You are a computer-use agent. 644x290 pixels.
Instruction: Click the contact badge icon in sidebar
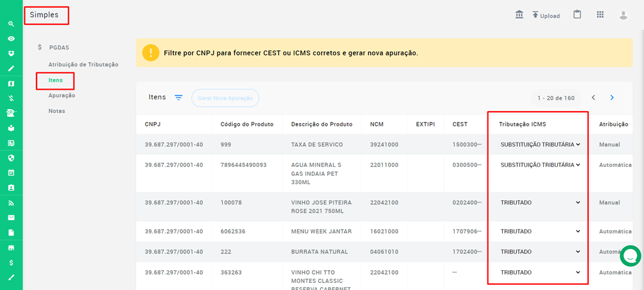coord(11,188)
